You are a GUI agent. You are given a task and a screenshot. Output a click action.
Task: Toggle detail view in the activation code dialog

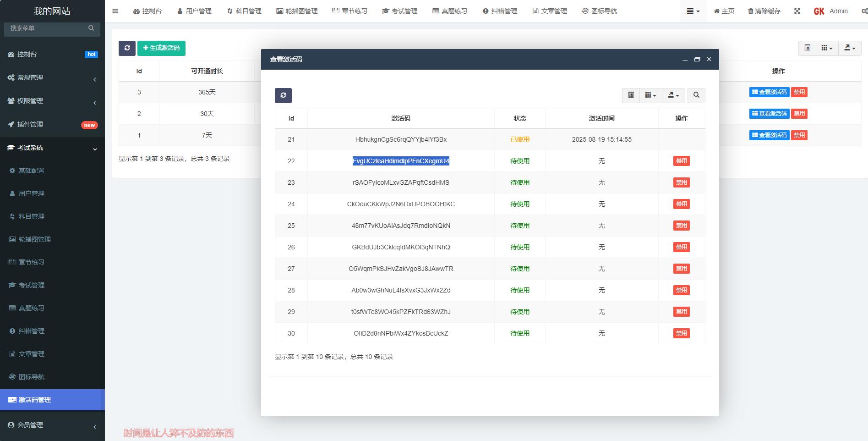631,95
